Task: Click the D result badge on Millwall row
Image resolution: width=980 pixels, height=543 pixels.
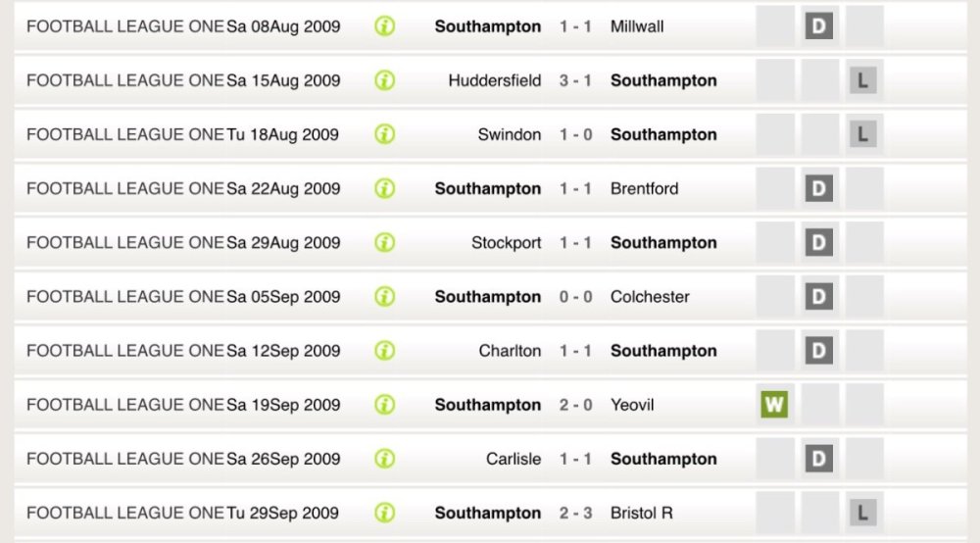Action: click(818, 26)
